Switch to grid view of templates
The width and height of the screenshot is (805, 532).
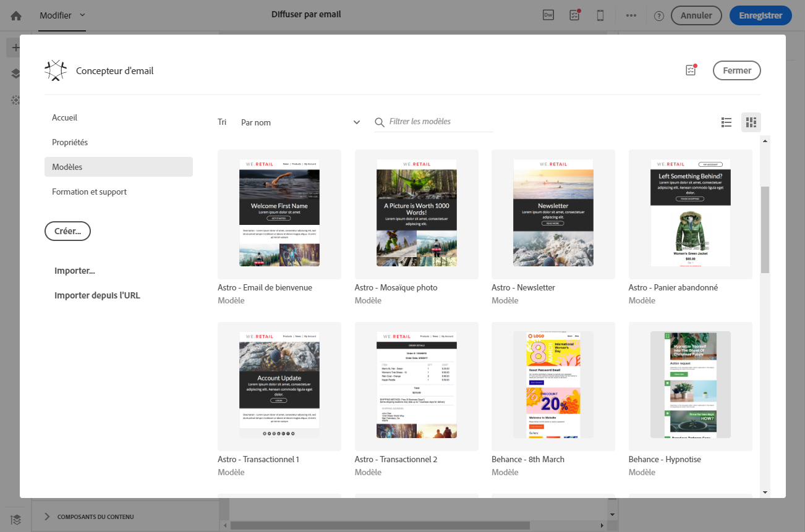tap(751, 122)
